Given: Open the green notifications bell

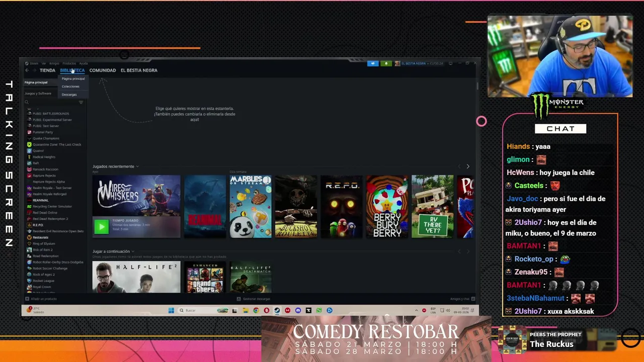Looking at the screenshot, I should tap(386, 63).
